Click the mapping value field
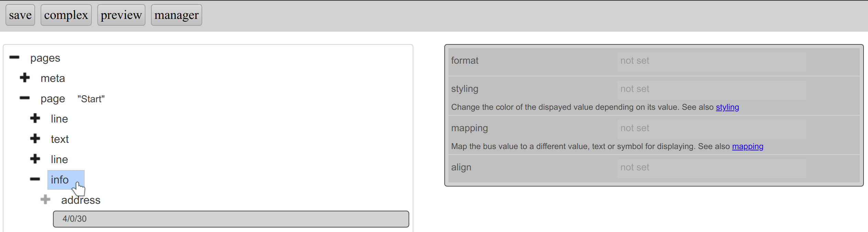 711,128
